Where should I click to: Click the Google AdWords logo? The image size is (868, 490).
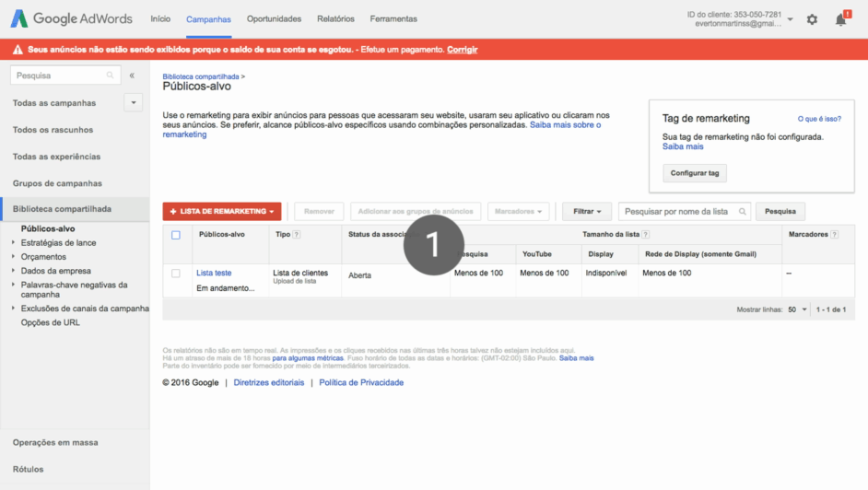71,18
